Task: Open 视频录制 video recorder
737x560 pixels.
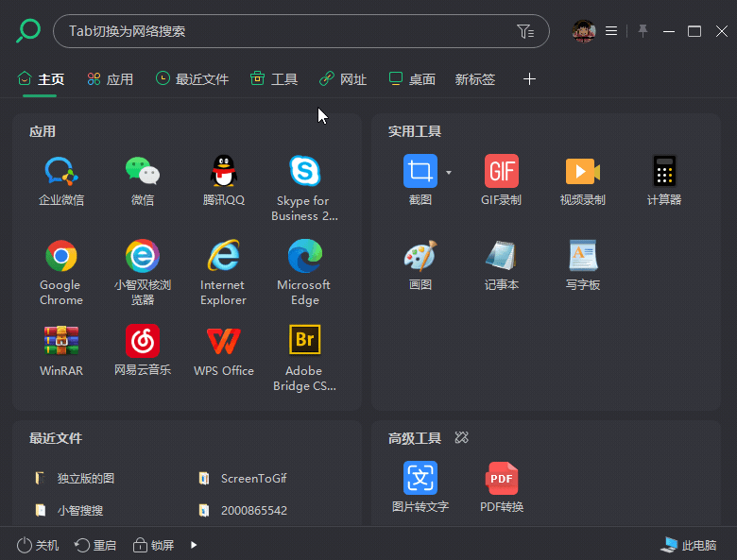Action: click(583, 180)
